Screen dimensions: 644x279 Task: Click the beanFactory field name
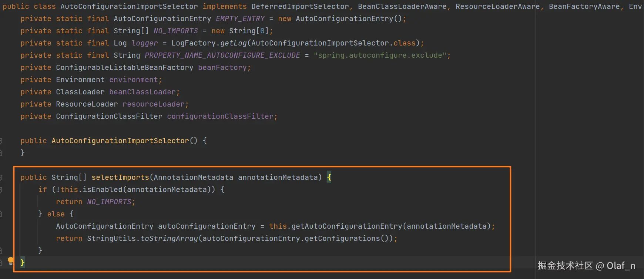click(222, 67)
